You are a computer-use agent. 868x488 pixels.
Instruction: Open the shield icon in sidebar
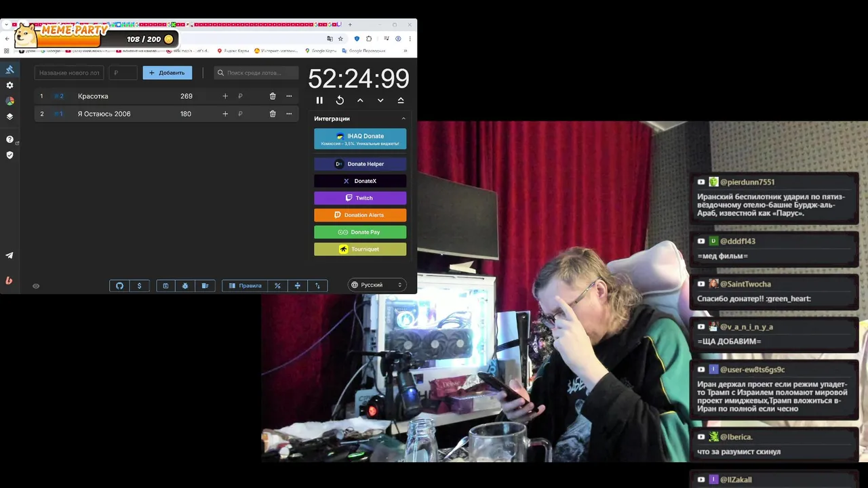(x=9, y=155)
